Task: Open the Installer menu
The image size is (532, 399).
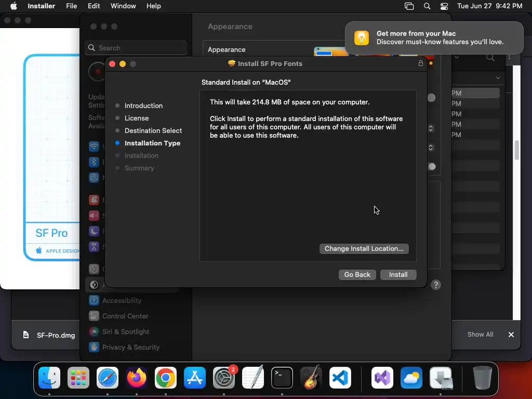Action: (x=42, y=6)
